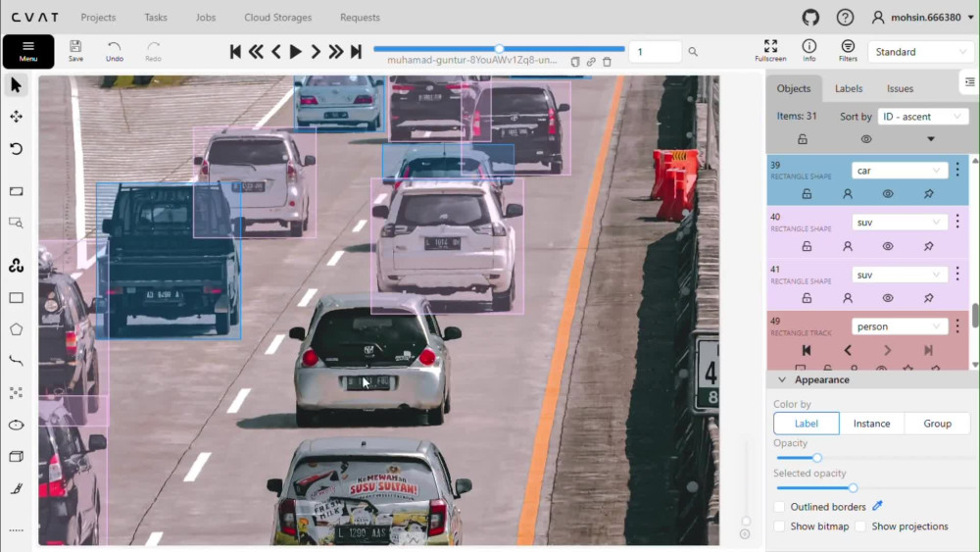
Task: Switch to the Labels tab
Action: point(849,89)
